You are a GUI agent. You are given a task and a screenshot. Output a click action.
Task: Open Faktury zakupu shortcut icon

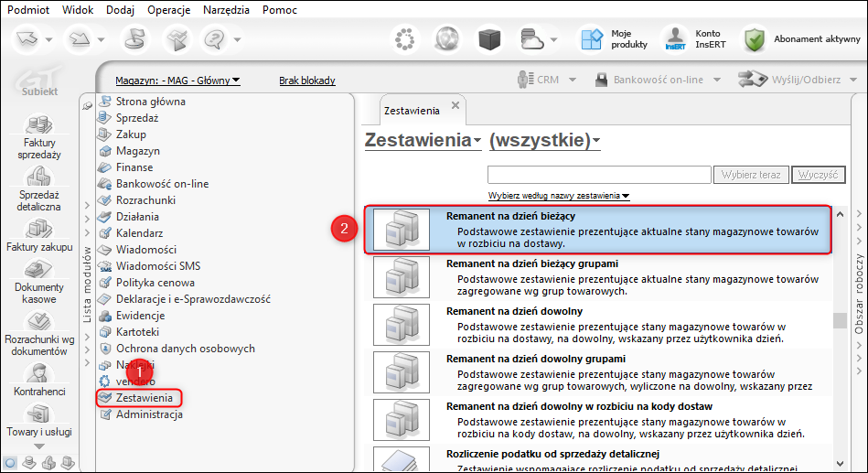(x=38, y=228)
